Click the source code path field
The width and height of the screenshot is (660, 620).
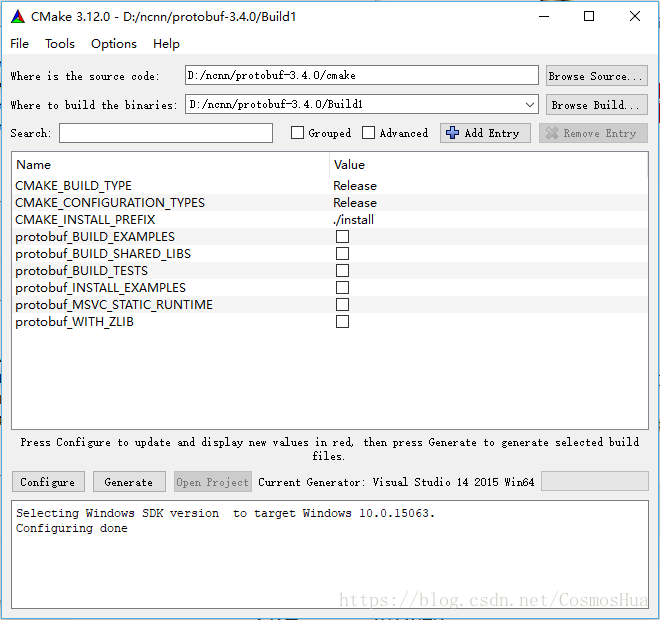point(362,75)
